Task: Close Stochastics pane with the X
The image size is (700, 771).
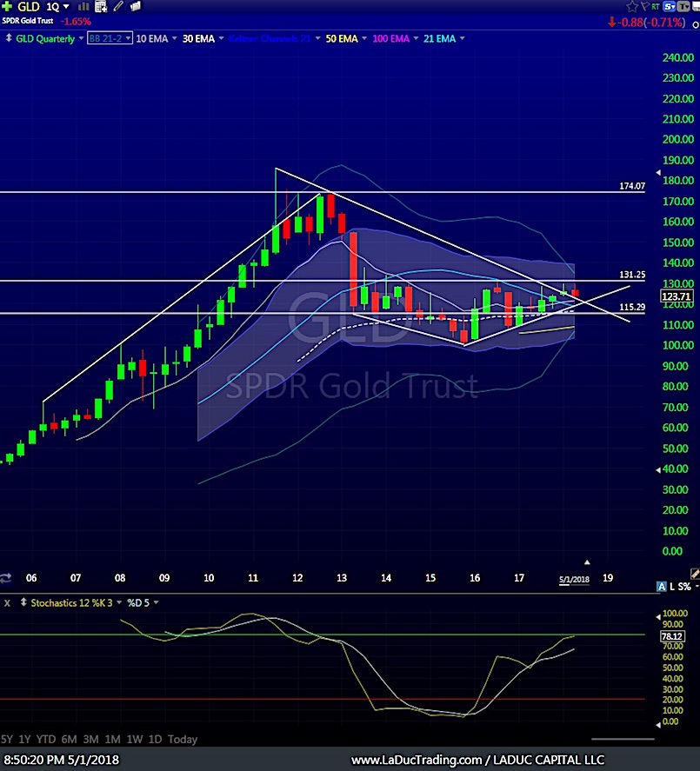Action: (7, 603)
